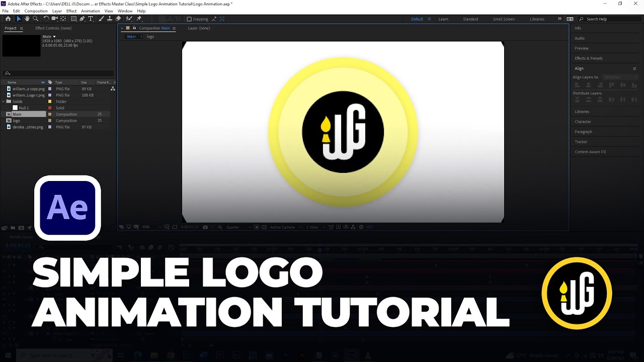This screenshot has height=362, width=644.
Task: Select the Rectangle shape tool
Action: coord(74,19)
